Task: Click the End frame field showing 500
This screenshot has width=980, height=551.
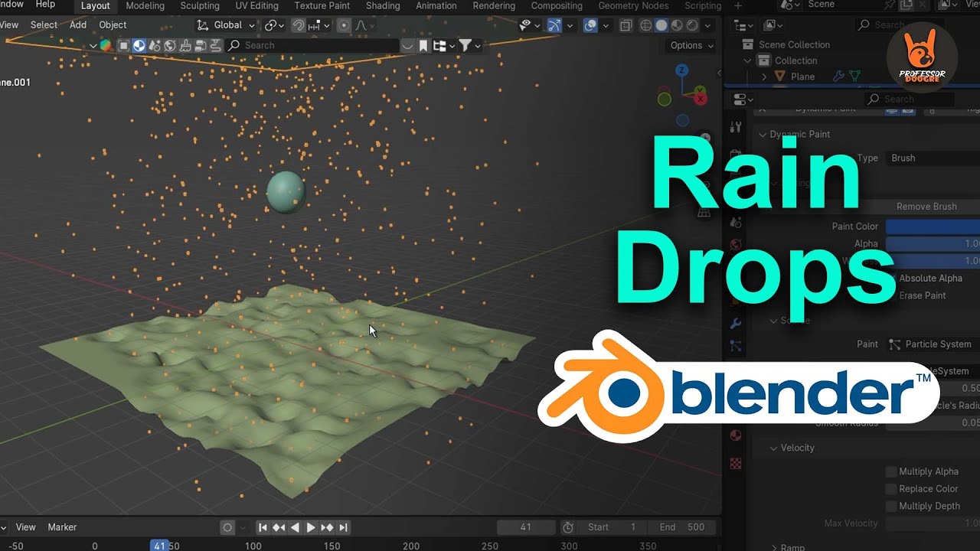Action: tap(682, 527)
